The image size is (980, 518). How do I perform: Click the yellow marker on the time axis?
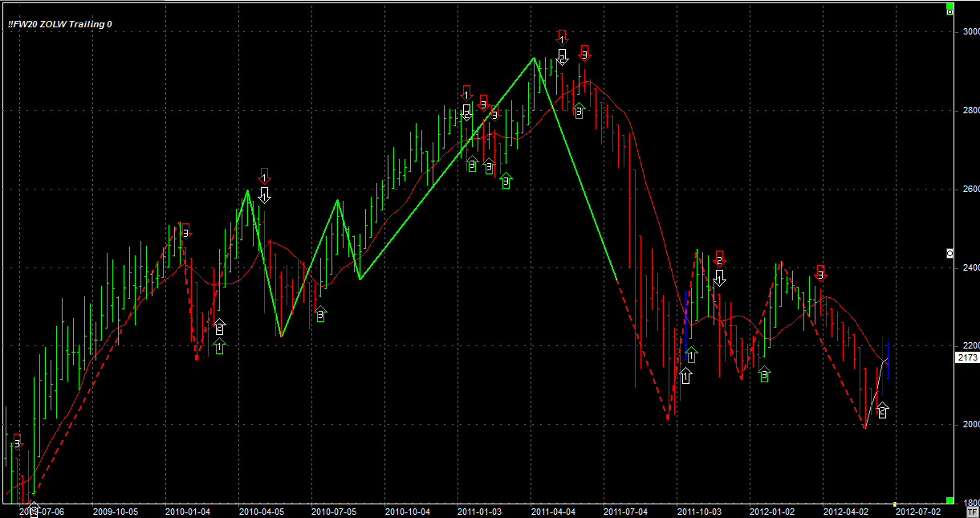[x=894, y=504]
